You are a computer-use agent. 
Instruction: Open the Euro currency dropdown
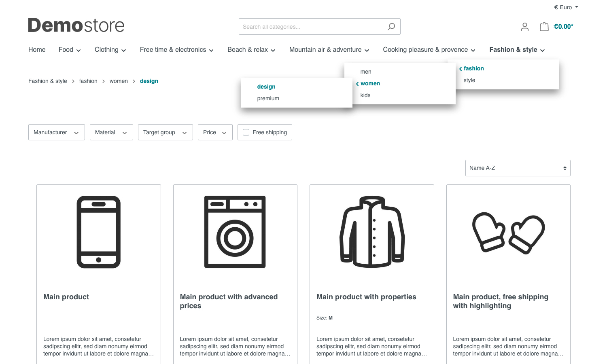click(x=566, y=7)
